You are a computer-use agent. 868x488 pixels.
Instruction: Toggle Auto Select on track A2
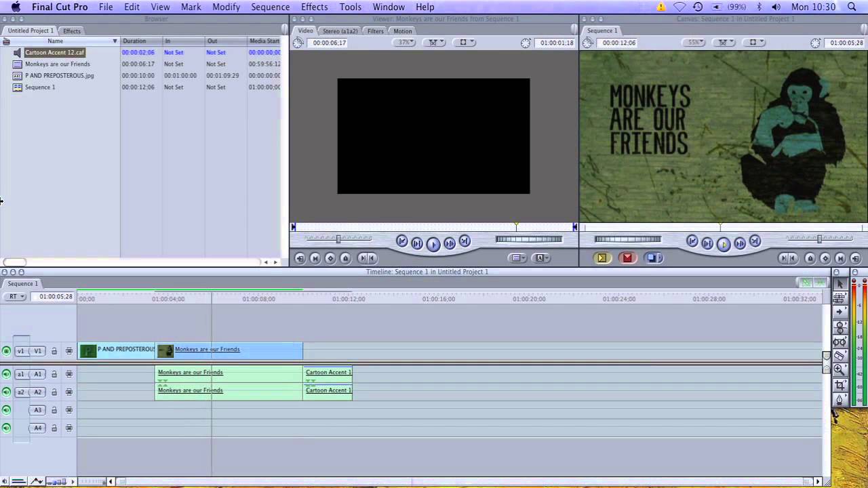pos(68,392)
